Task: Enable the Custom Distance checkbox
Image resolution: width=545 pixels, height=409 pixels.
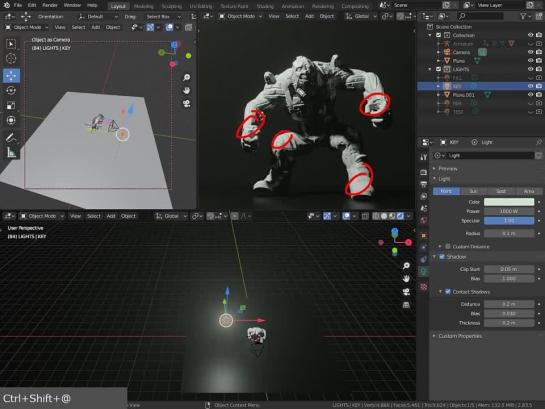Action: 448,246
